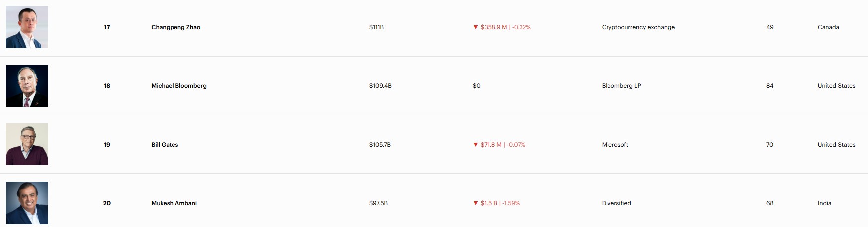Click the Bloomberg LP source label

pos(621,86)
